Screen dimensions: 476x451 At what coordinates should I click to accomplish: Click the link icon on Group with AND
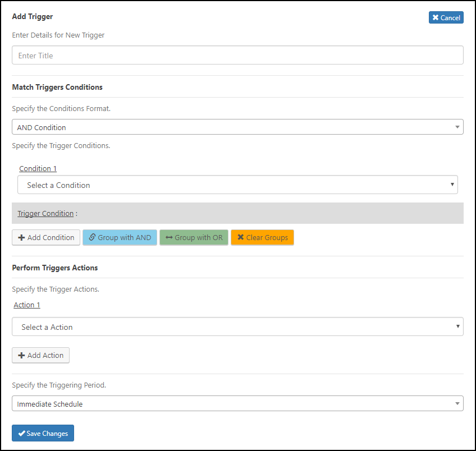coord(92,238)
